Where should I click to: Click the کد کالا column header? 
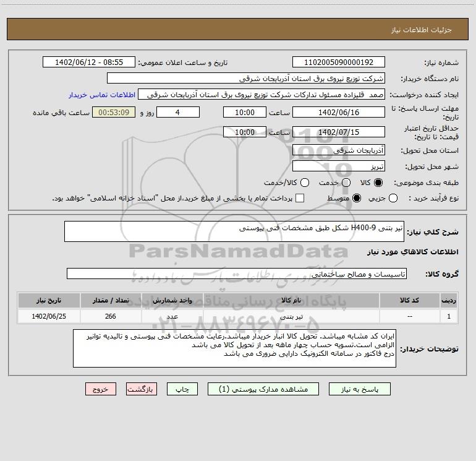tap(409, 301)
